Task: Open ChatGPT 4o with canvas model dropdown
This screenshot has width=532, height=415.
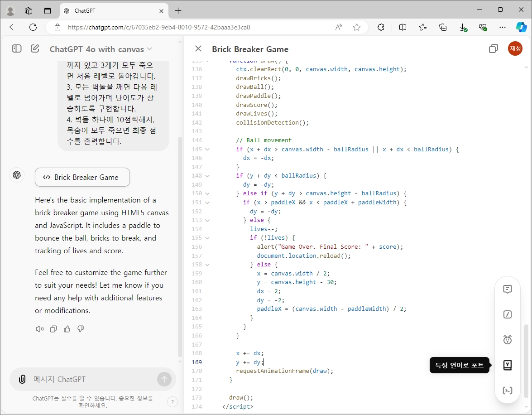Action: (x=101, y=49)
